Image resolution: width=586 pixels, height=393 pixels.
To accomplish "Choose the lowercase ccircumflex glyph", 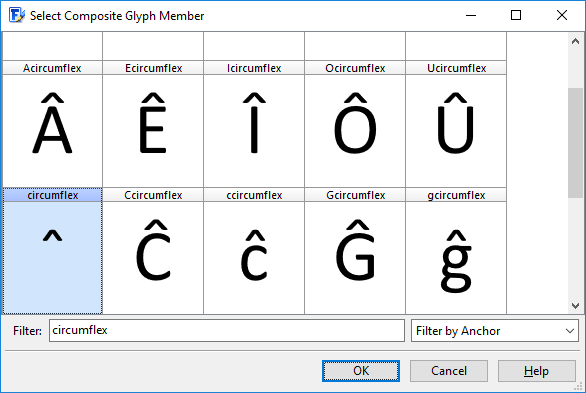I will click(x=254, y=251).
